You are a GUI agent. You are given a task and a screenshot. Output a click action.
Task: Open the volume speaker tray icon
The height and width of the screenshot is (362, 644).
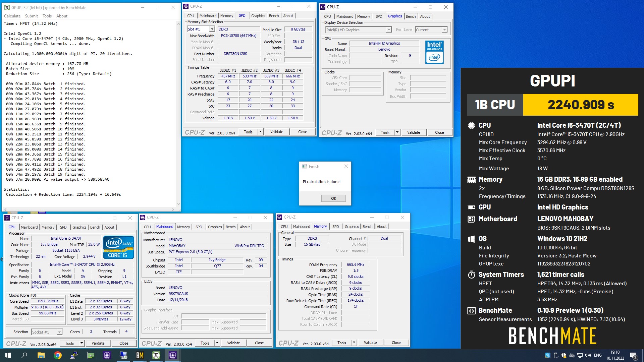coord(588,355)
